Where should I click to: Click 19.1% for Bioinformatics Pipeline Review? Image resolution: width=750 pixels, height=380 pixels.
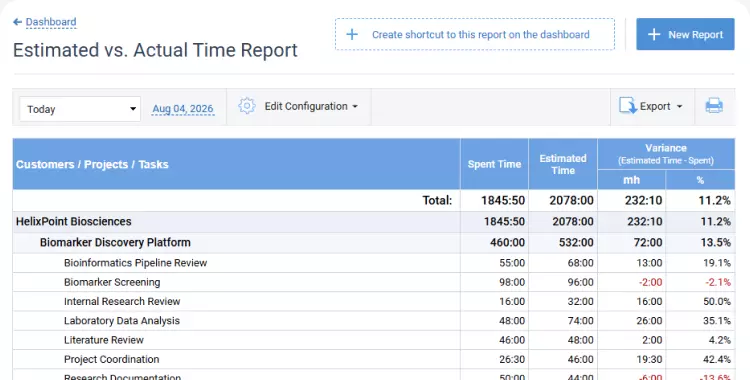[x=717, y=263]
